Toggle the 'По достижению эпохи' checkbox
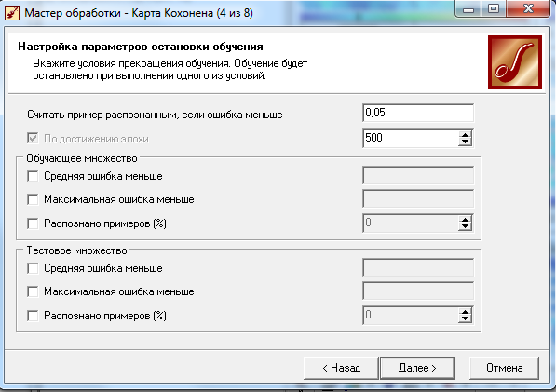 pyautogui.click(x=33, y=138)
